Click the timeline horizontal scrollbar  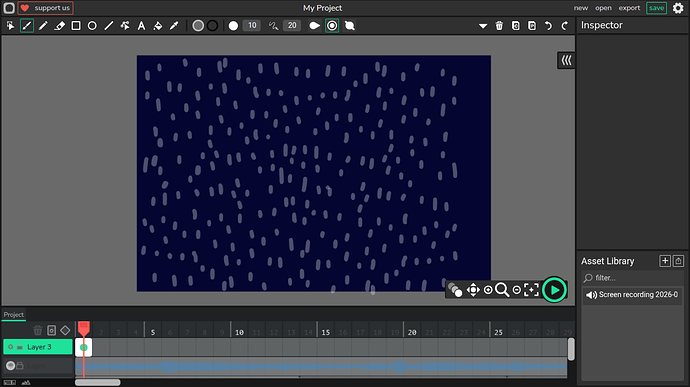98,382
